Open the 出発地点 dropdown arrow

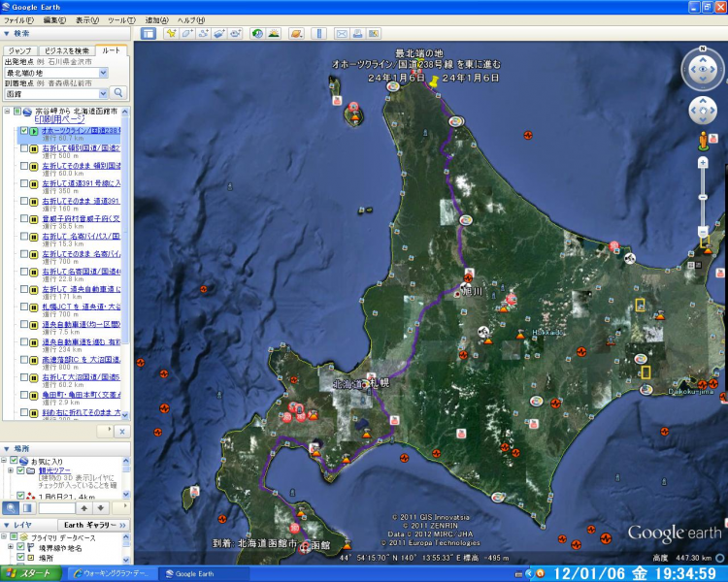click(104, 73)
